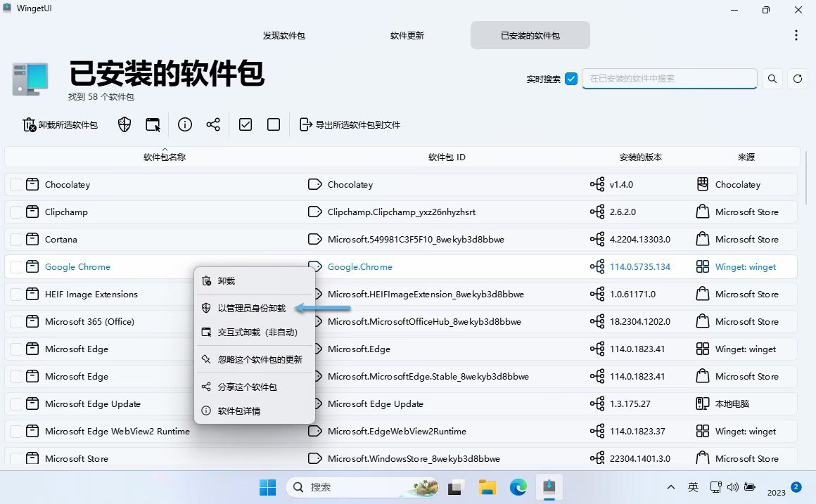Click version 18.2304.1202.0 cell

pos(640,322)
